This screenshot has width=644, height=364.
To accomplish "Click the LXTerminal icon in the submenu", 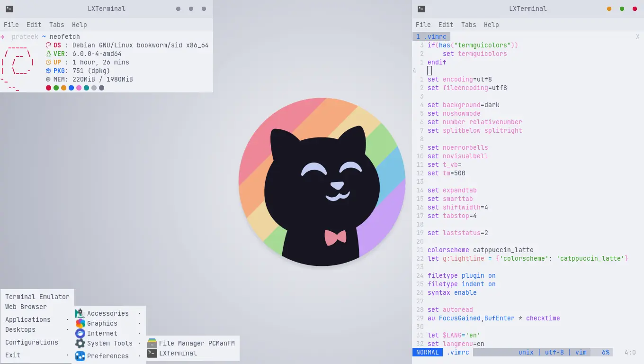I will point(152,353).
